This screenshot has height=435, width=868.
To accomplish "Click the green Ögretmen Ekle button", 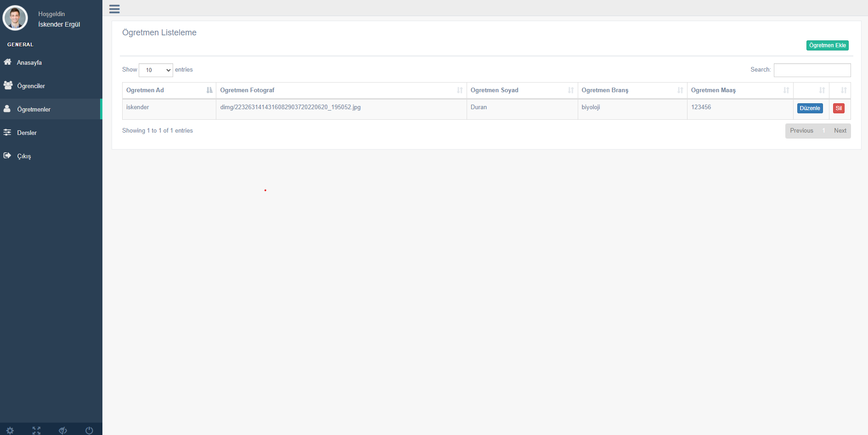I will coord(827,45).
